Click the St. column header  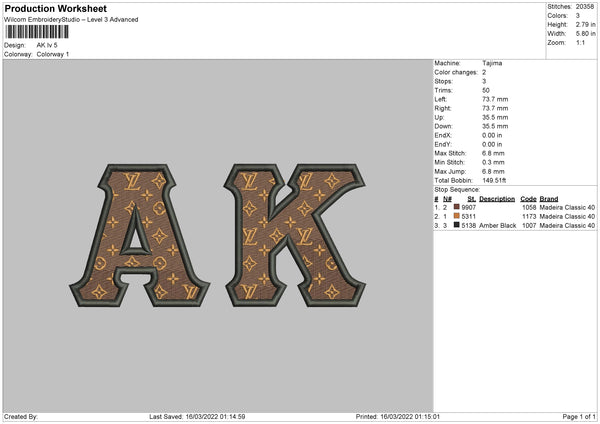471,199
